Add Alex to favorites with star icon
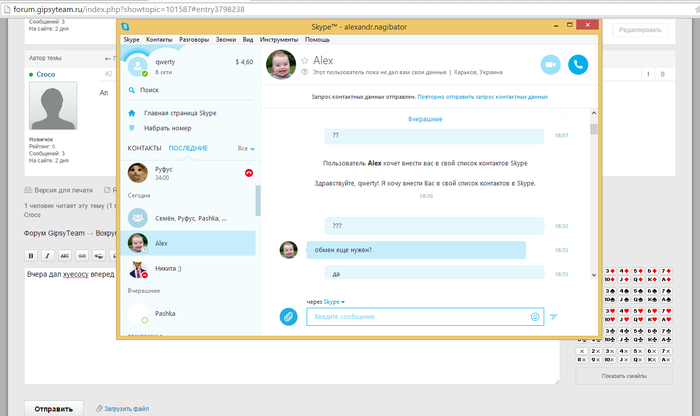Image resolution: width=700 pixels, height=416 pixels. click(x=304, y=60)
